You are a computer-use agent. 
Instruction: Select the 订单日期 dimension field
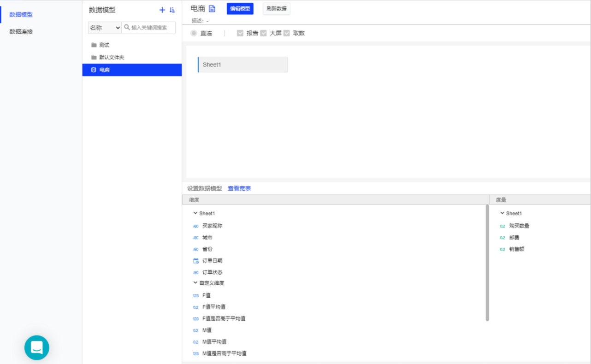212,261
